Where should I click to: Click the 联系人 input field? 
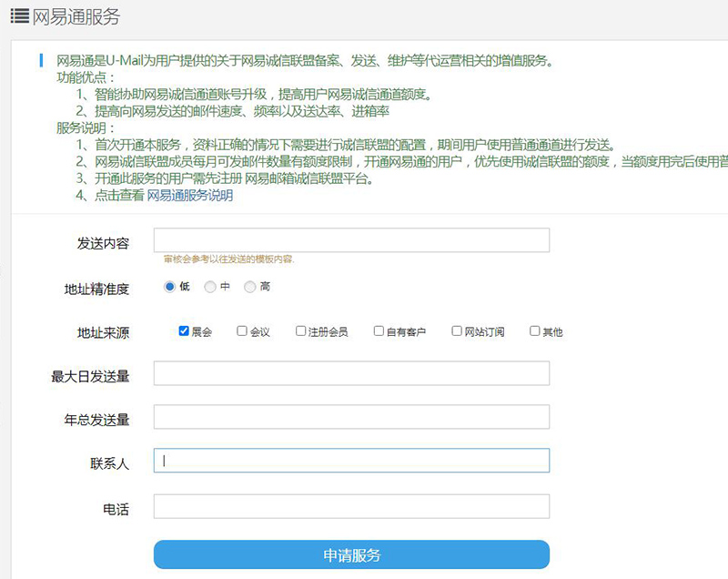pos(351,461)
